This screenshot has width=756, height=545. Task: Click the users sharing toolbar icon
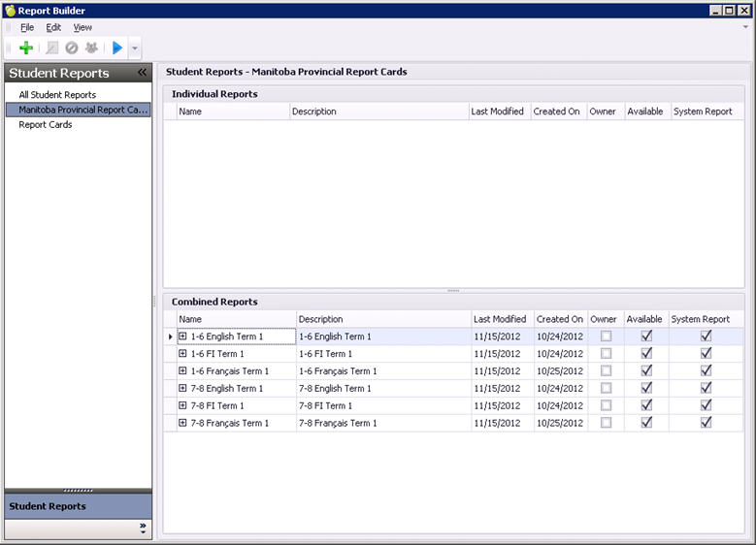click(x=91, y=48)
